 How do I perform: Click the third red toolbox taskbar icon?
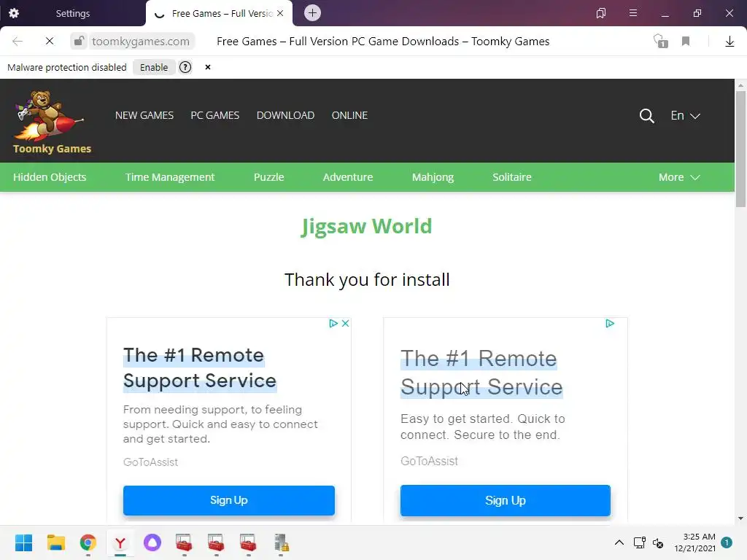(248, 542)
